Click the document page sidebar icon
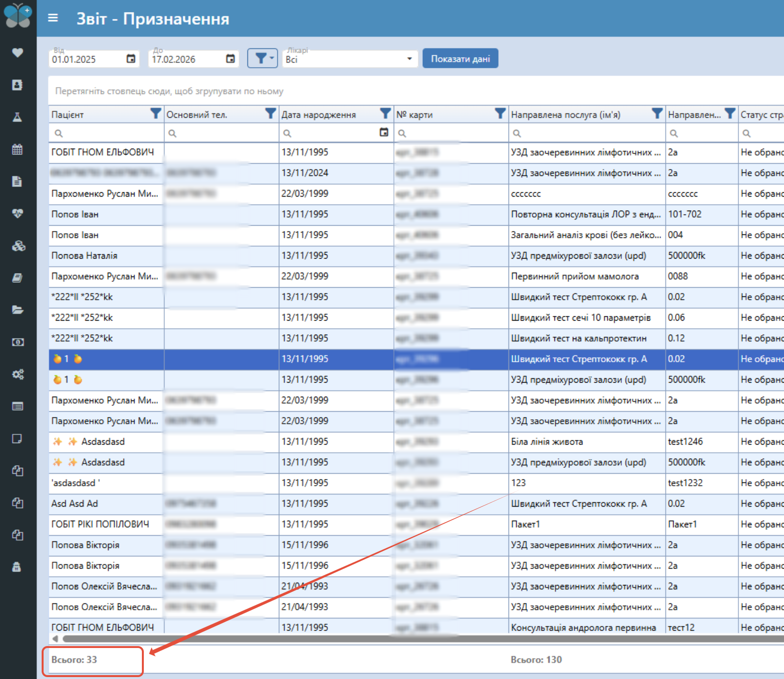Screen dimensions: 784x679 pyautogui.click(x=17, y=182)
